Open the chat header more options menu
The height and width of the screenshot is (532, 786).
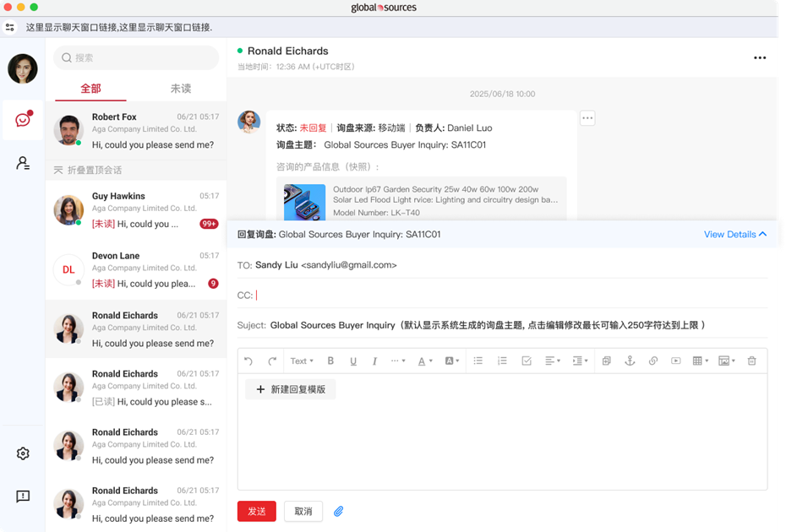pyautogui.click(x=760, y=58)
